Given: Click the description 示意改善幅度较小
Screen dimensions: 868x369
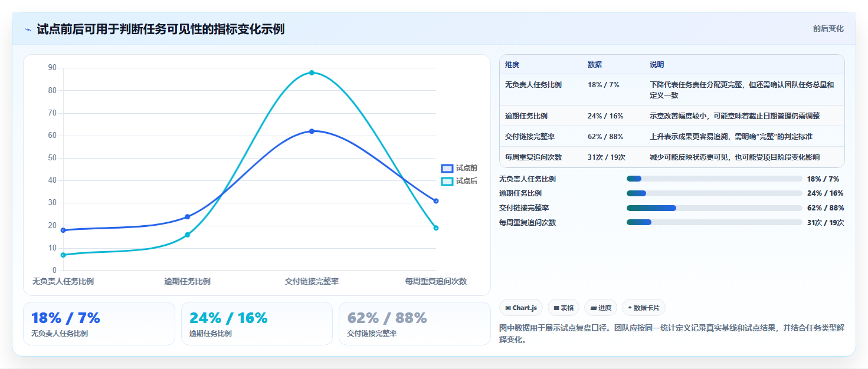Looking at the screenshot, I should [x=735, y=116].
